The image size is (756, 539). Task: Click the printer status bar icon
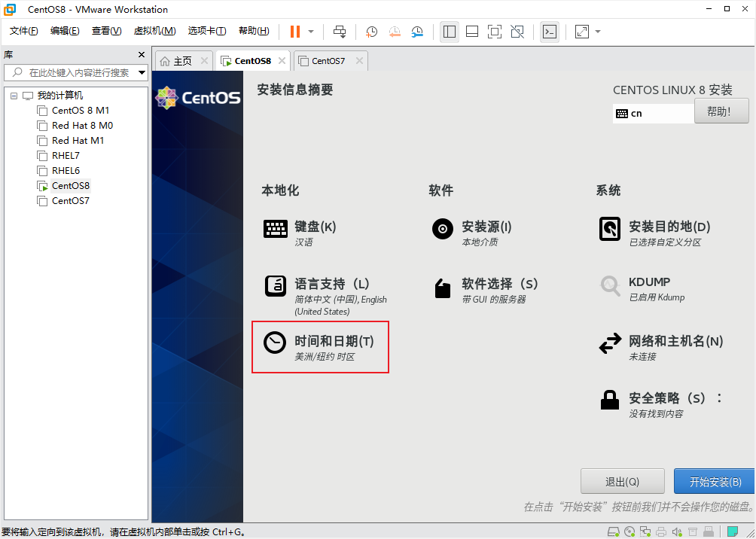coord(661,532)
